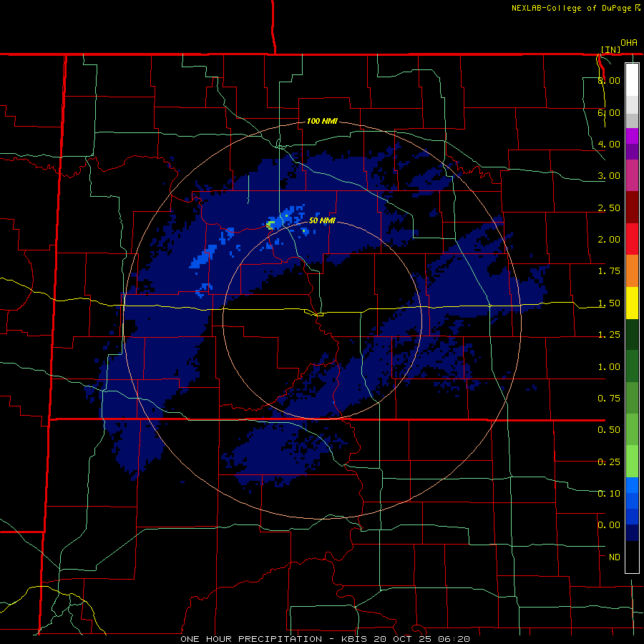Click the green-yellow peak precipitation pixel
Viewport: 644px width, 644px height.
point(270,225)
